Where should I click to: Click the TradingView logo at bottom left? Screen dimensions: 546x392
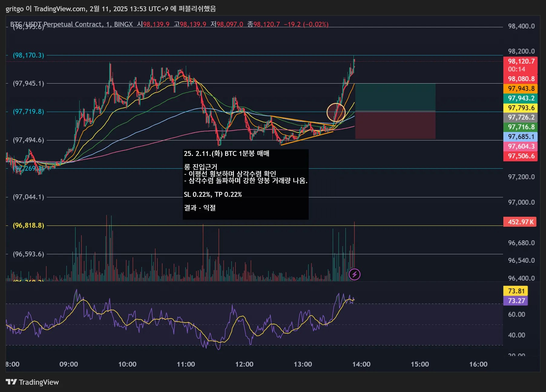tap(32, 382)
